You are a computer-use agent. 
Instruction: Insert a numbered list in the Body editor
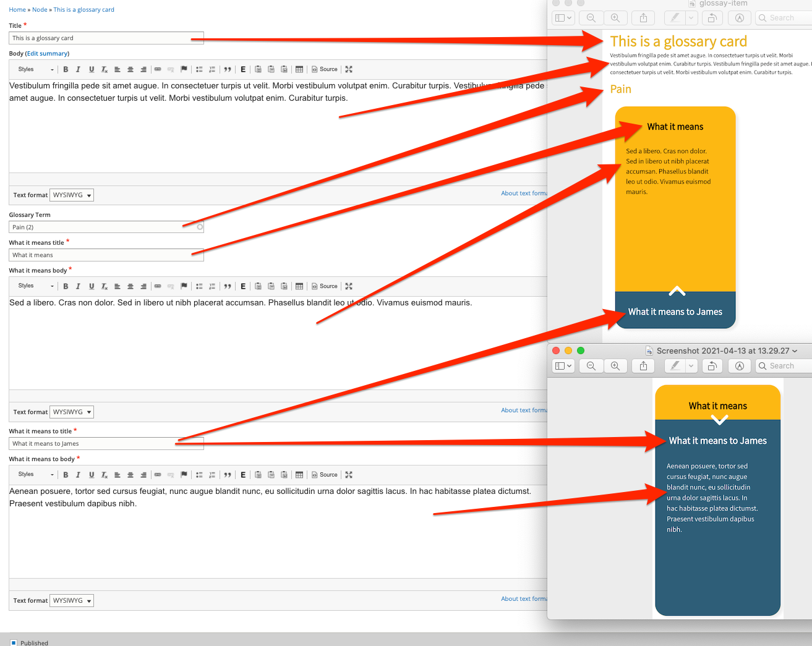(x=212, y=69)
